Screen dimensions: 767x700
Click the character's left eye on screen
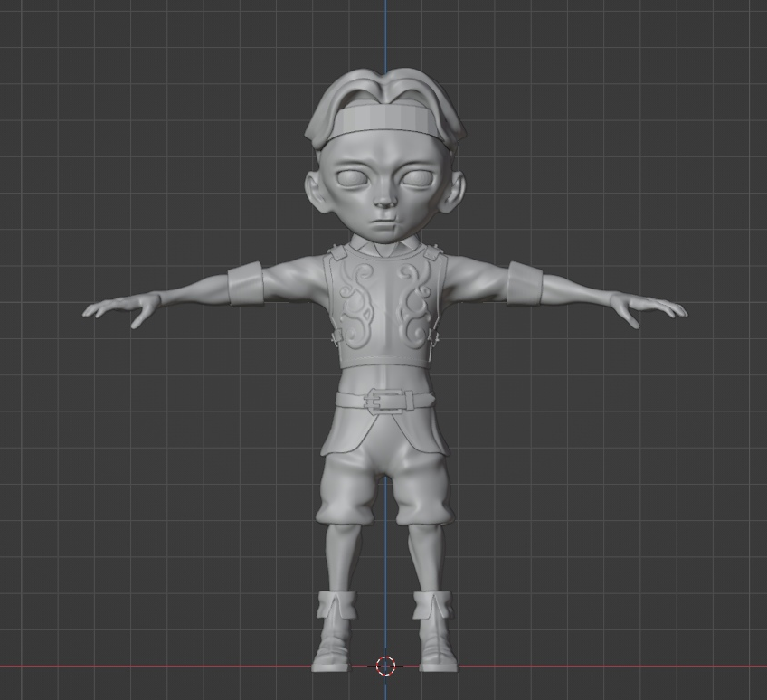[353, 178]
